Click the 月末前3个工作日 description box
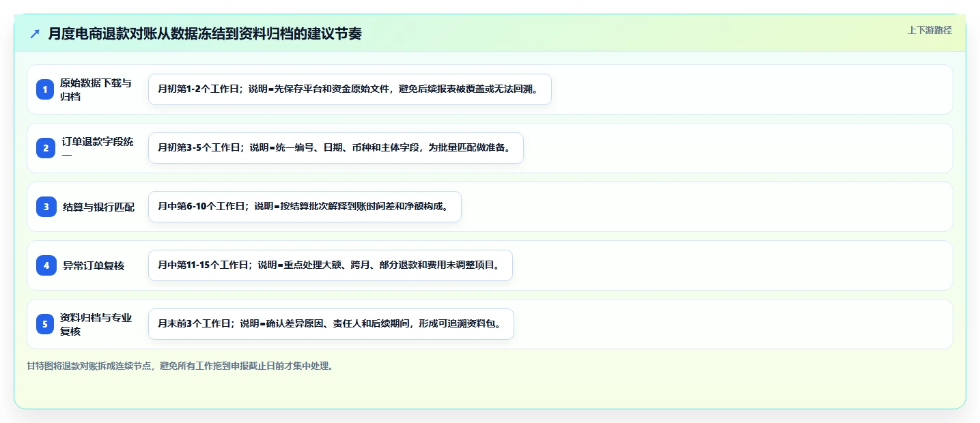The width and height of the screenshot is (980, 423). tap(331, 324)
